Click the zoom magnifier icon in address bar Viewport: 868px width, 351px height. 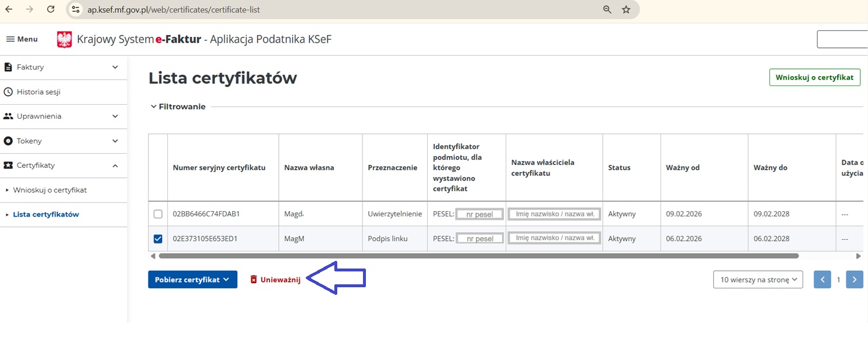tap(607, 9)
